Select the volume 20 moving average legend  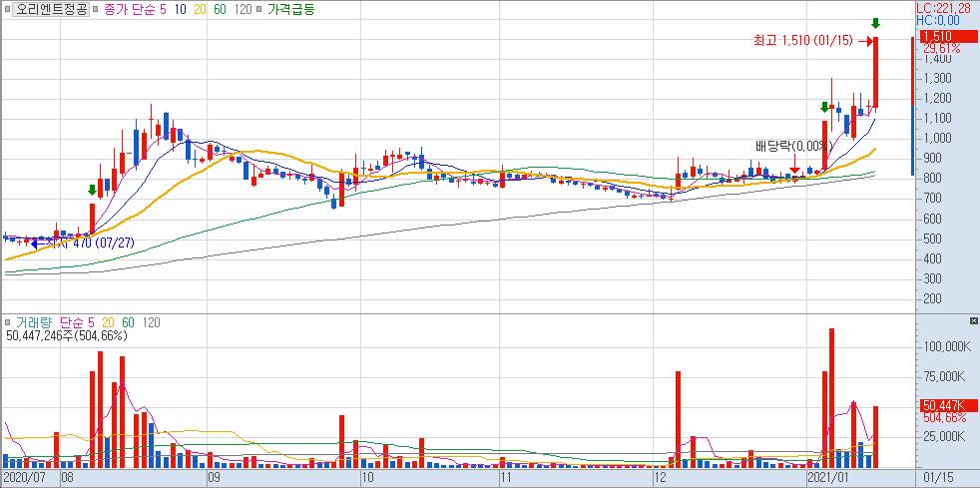[x=108, y=322]
